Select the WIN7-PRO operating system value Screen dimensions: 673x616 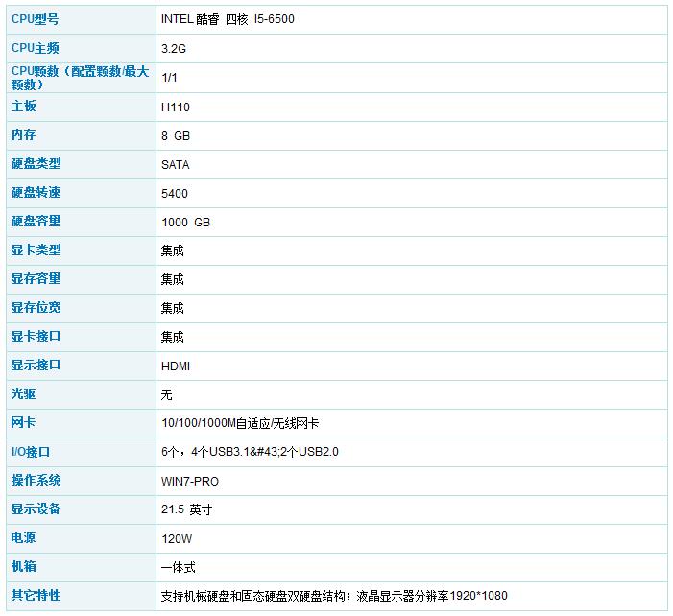(x=190, y=482)
